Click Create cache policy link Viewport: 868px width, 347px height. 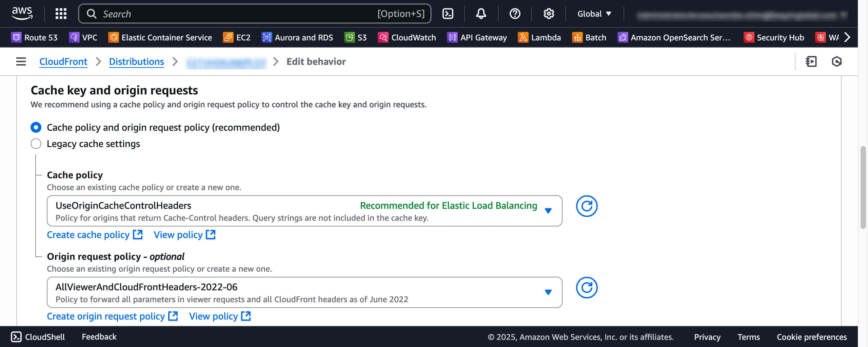95,235
